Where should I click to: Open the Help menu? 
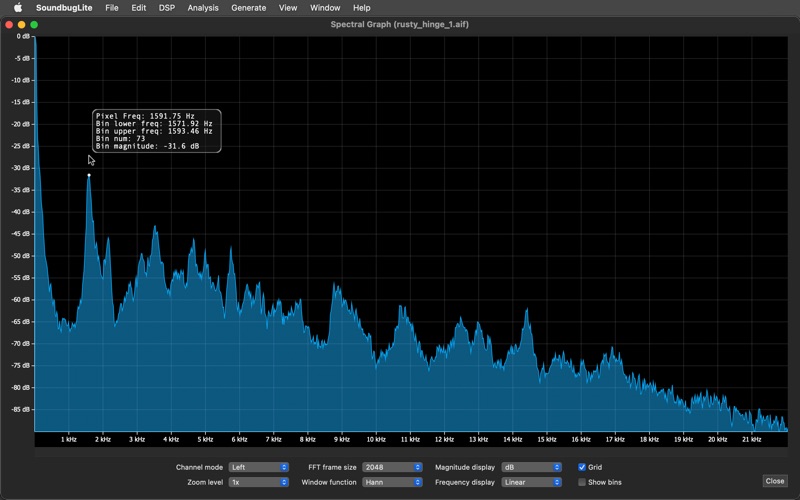click(362, 8)
